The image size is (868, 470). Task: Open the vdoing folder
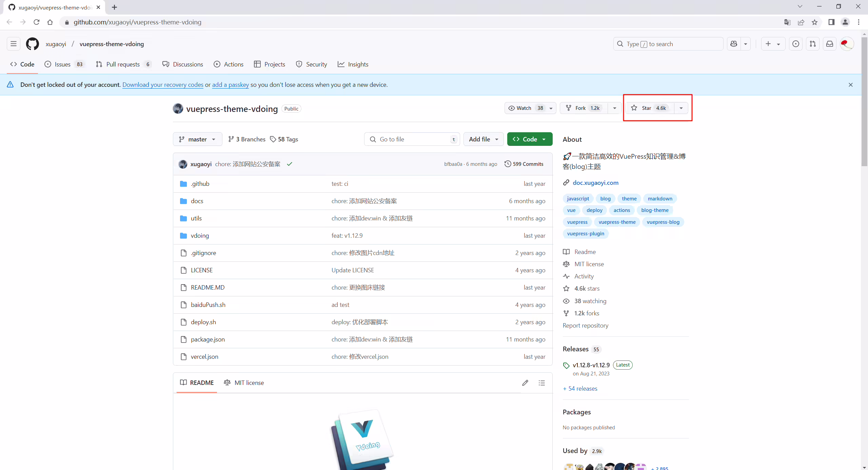pos(200,235)
